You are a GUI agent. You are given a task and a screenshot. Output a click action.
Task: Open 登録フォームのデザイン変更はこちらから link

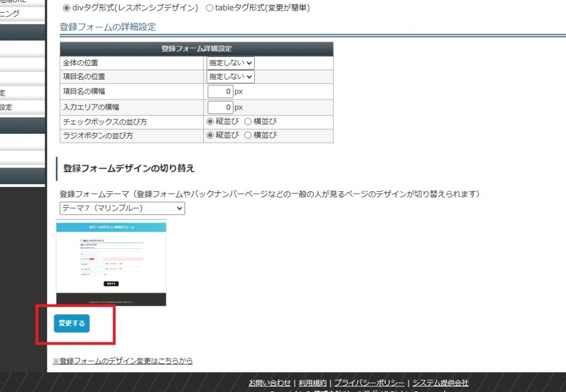coord(123,360)
